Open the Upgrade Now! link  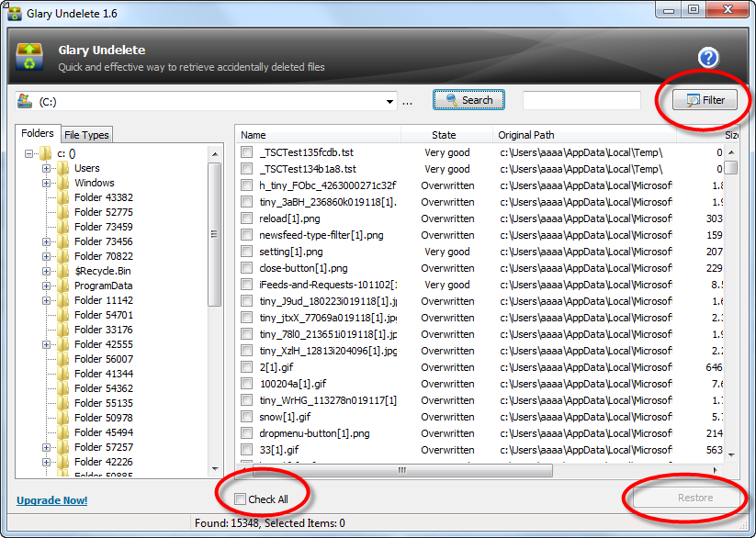coord(52,500)
